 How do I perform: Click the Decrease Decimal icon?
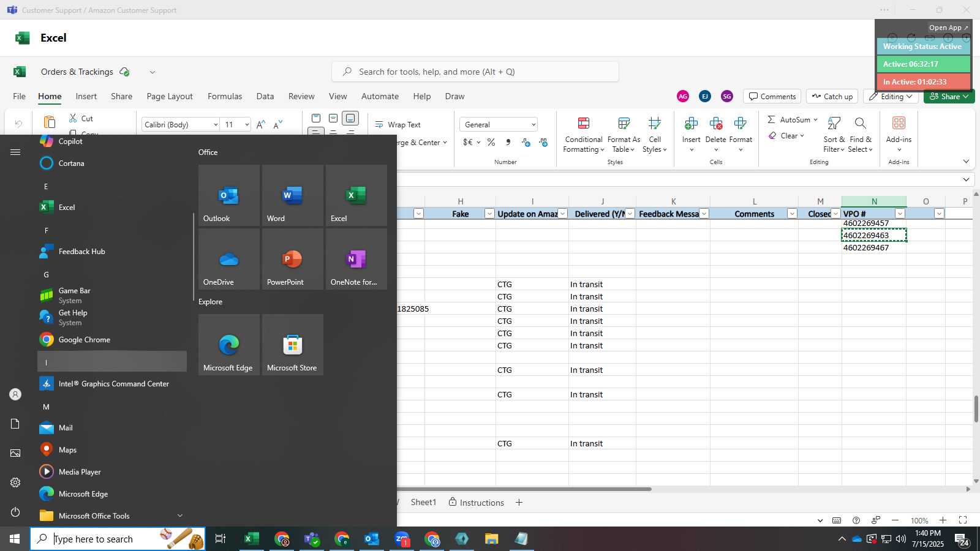[543, 142]
